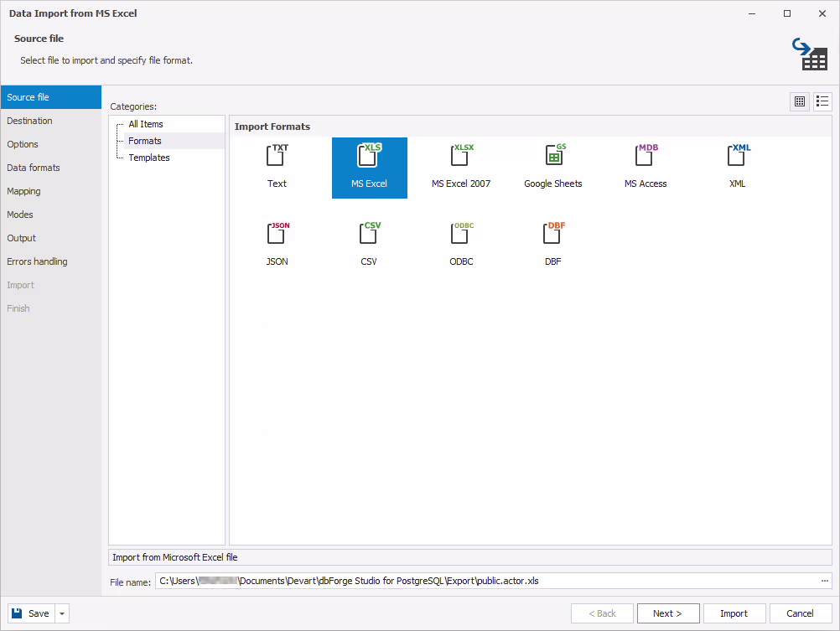840x631 pixels.
Task: Select the MS Access MDB format
Action: pos(646,168)
